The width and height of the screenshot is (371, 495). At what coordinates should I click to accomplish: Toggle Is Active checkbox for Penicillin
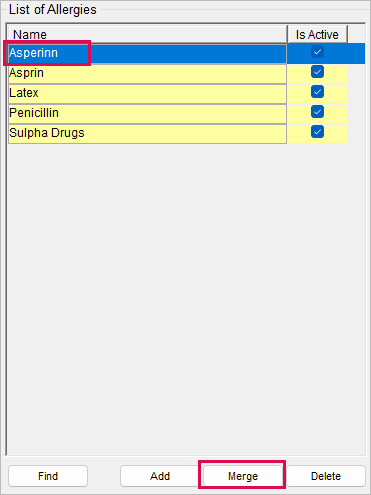pyautogui.click(x=317, y=112)
